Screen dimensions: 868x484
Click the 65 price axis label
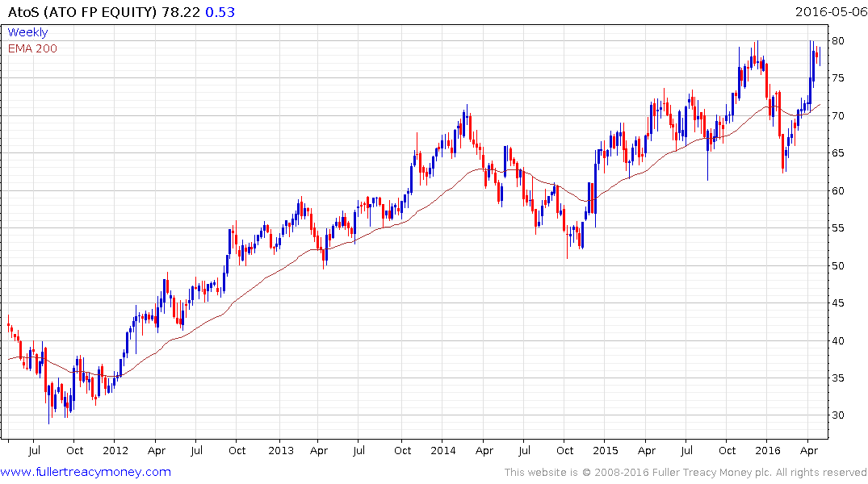837,153
